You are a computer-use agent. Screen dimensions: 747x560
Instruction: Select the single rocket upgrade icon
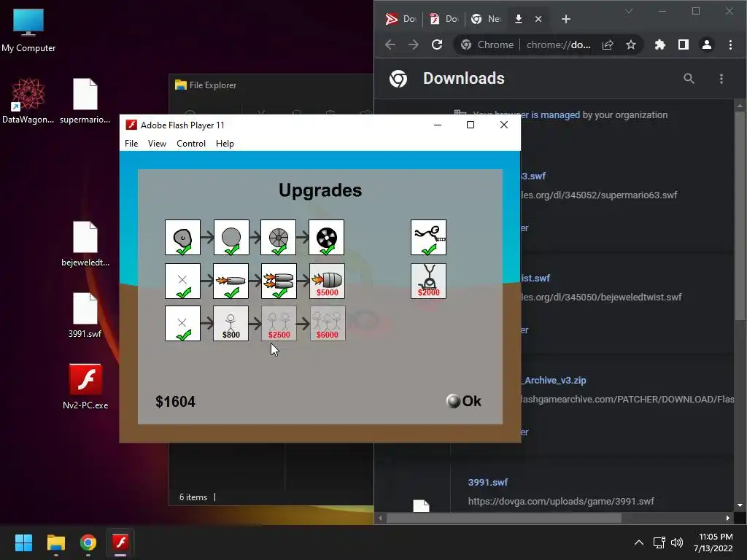tap(231, 281)
